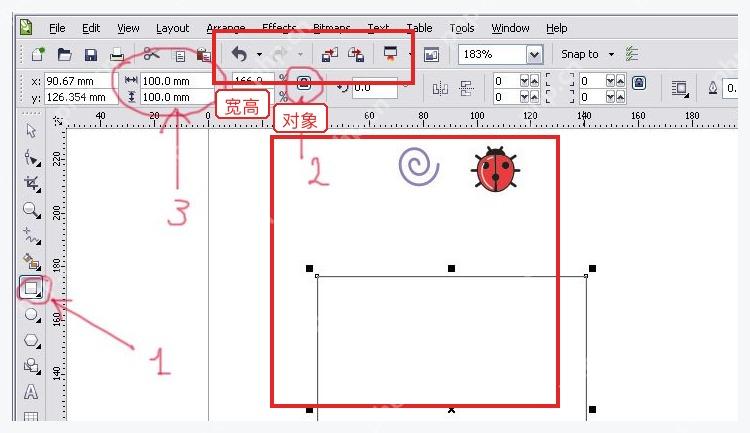Open the File menu

tap(57, 28)
